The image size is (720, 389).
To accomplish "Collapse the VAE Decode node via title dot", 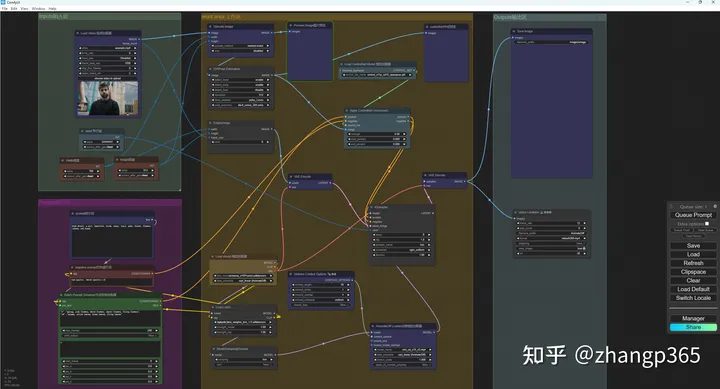I will 425,175.
